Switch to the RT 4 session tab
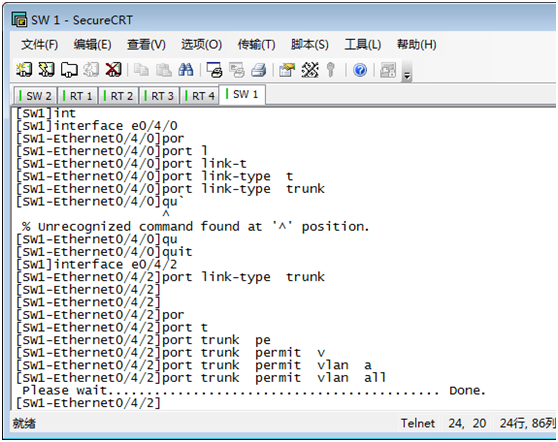Viewport: 558px width, 442px height. [x=200, y=96]
